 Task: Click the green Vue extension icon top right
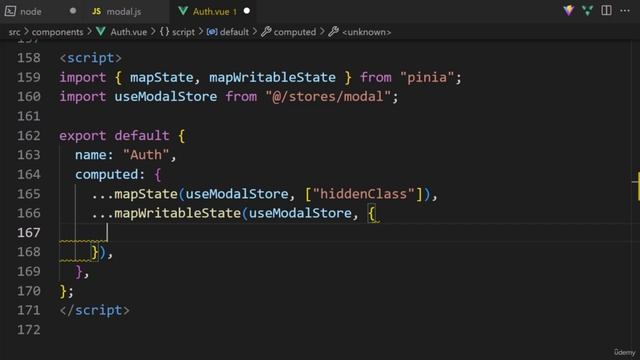587,11
